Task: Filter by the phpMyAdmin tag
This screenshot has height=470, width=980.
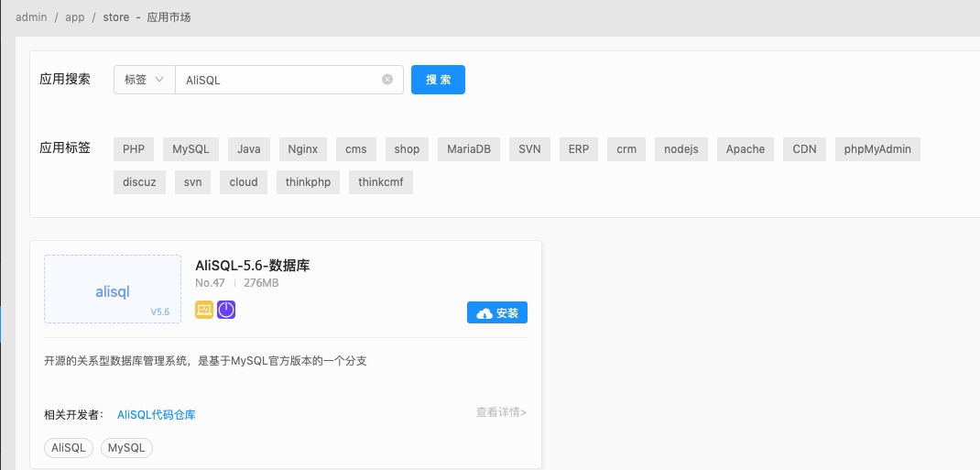Action: [x=877, y=149]
